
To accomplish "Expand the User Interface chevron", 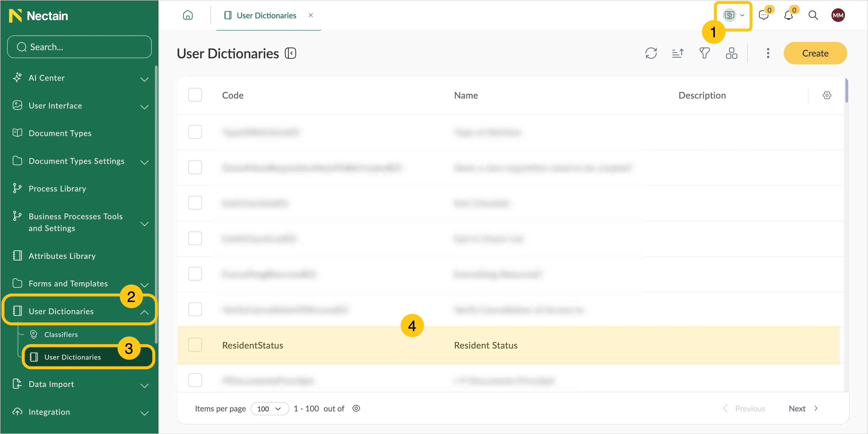I will 144,107.
